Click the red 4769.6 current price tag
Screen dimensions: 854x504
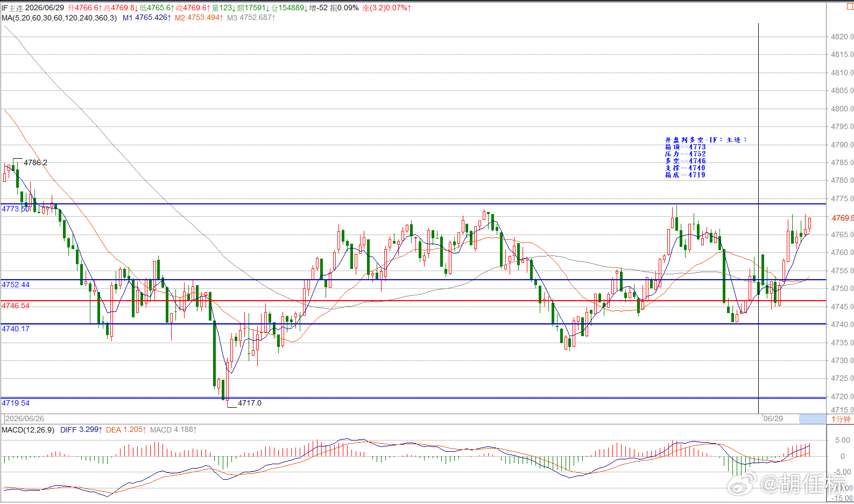842,218
